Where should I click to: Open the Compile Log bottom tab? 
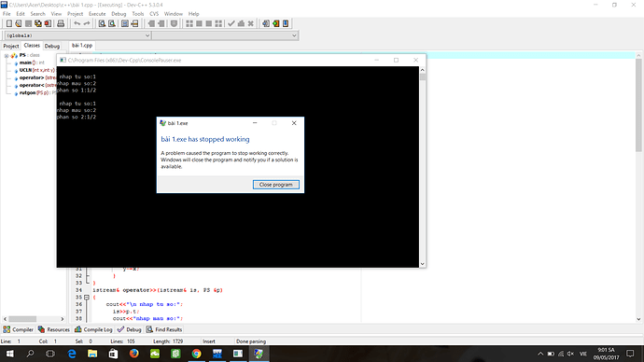(x=93, y=329)
